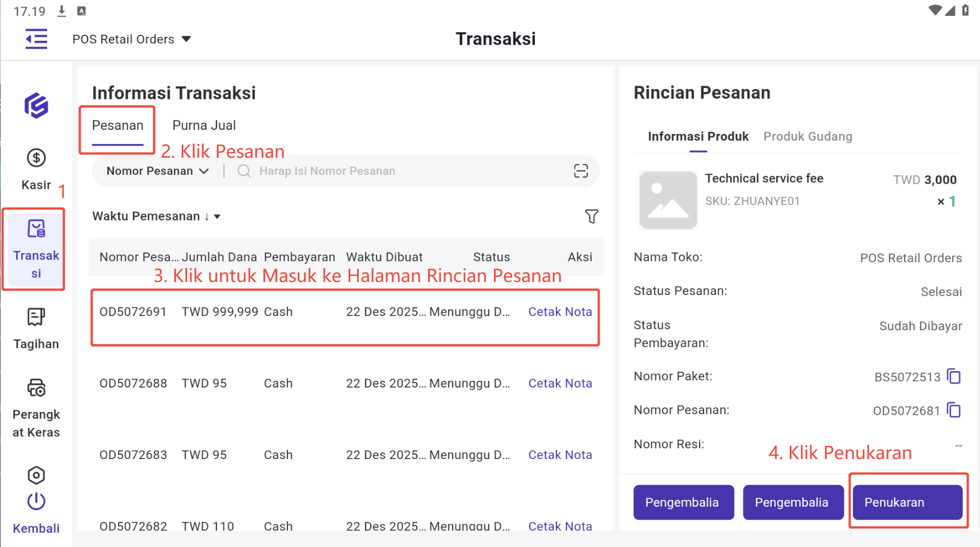Tap the barcode scan icon
The height and width of the screenshot is (547, 980).
(580, 171)
